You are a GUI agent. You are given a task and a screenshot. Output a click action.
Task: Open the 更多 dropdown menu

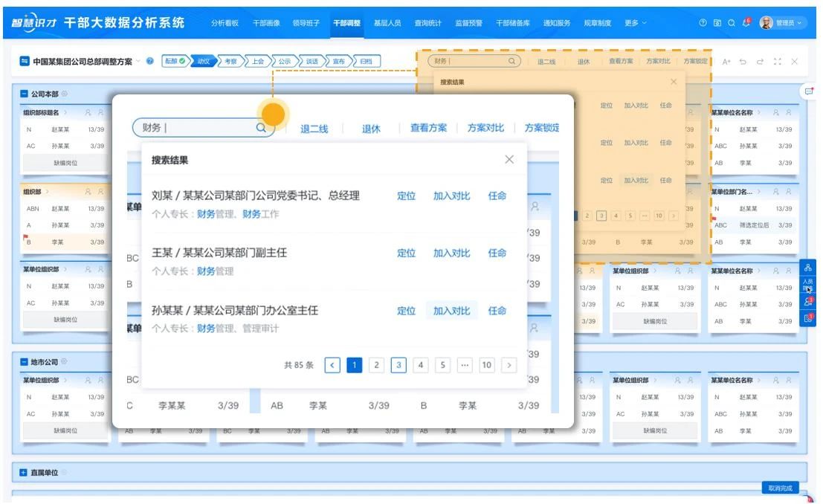[635, 23]
